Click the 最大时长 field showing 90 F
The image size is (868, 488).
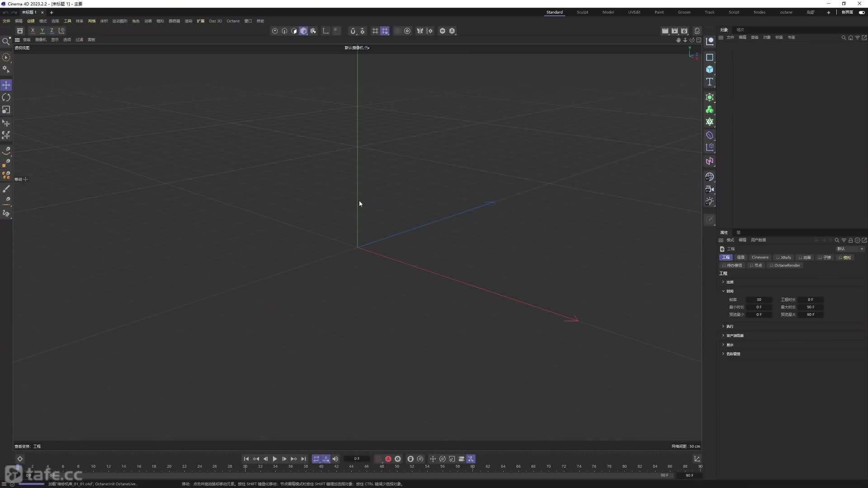(x=810, y=307)
